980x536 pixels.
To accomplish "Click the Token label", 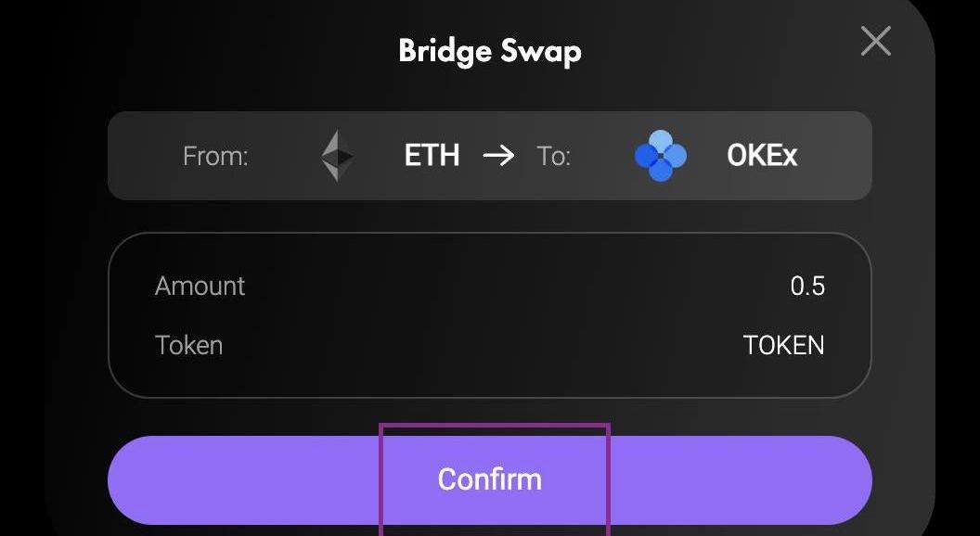I will [x=188, y=345].
